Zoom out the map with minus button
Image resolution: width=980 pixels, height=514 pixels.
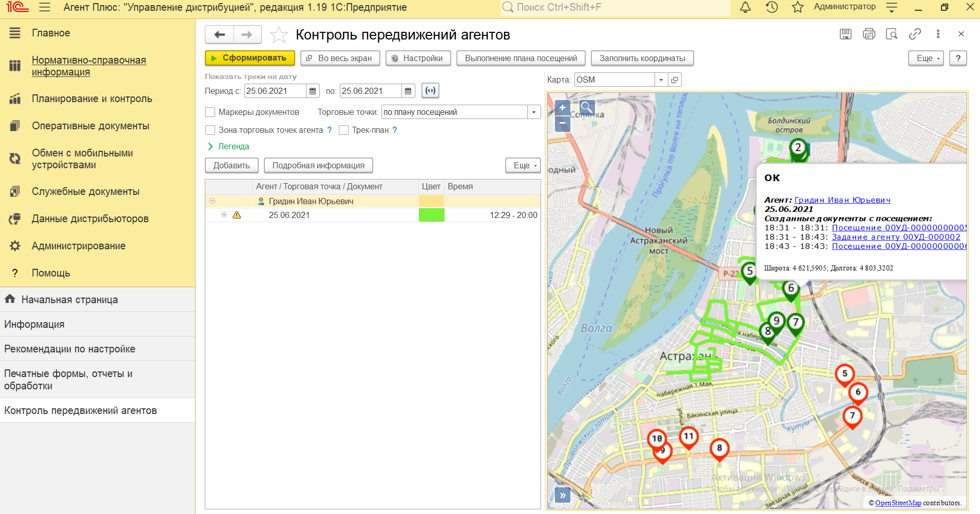click(x=563, y=123)
